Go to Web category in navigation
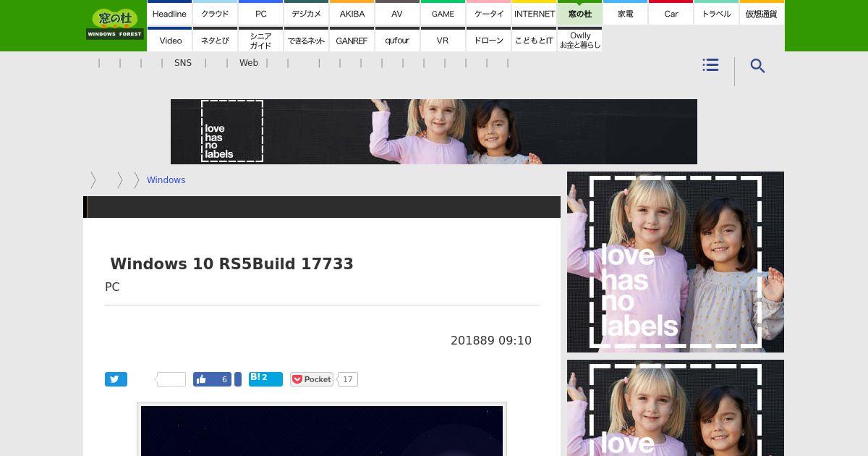Image resolution: width=868 pixels, height=456 pixels. (249, 63)
